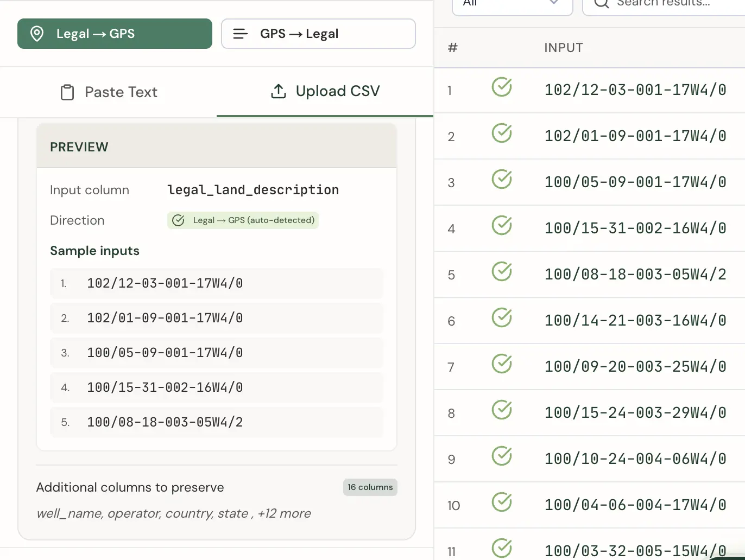Click the location pin icon on Legal → GPS

coord(37,34)
